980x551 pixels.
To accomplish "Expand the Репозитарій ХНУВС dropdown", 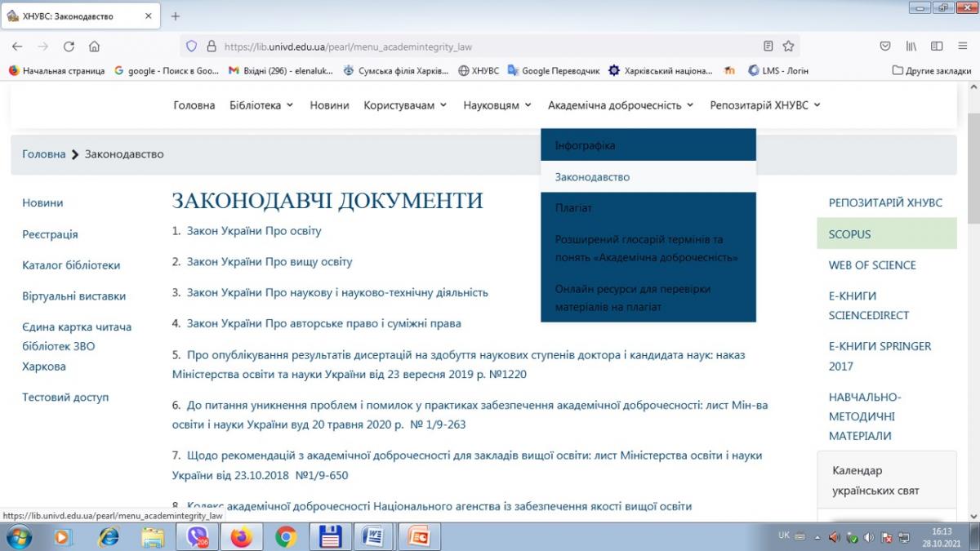I will pyautogui.click(x=765, y=105).
